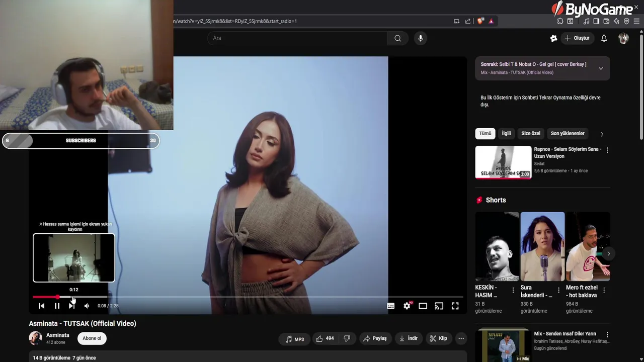Pause the video with the pause button

pyautogui.click(x=57, y=306)
